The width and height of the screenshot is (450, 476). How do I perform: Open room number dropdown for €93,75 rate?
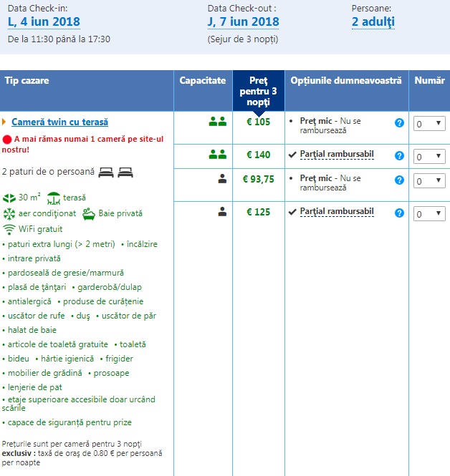coord(429,180)
